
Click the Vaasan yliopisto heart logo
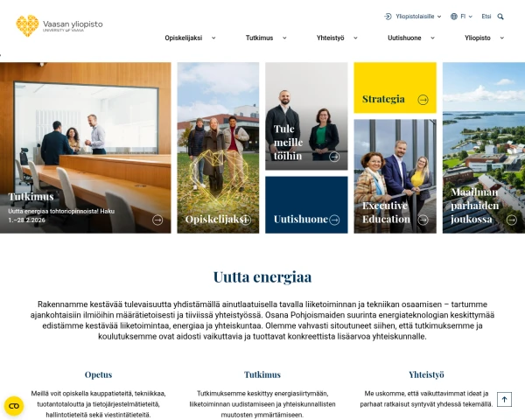coord(27,25)
